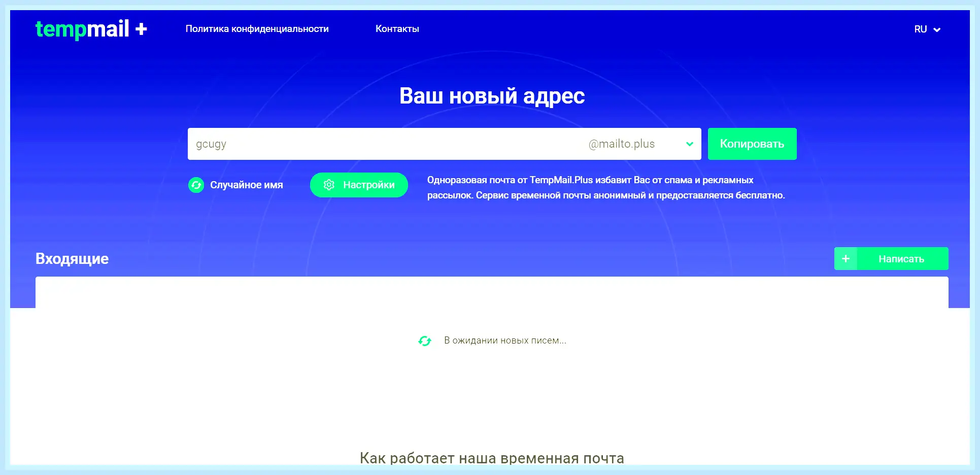Click the gcugy email name field
This screenshot has width=980, height=475.
[386, 144]
